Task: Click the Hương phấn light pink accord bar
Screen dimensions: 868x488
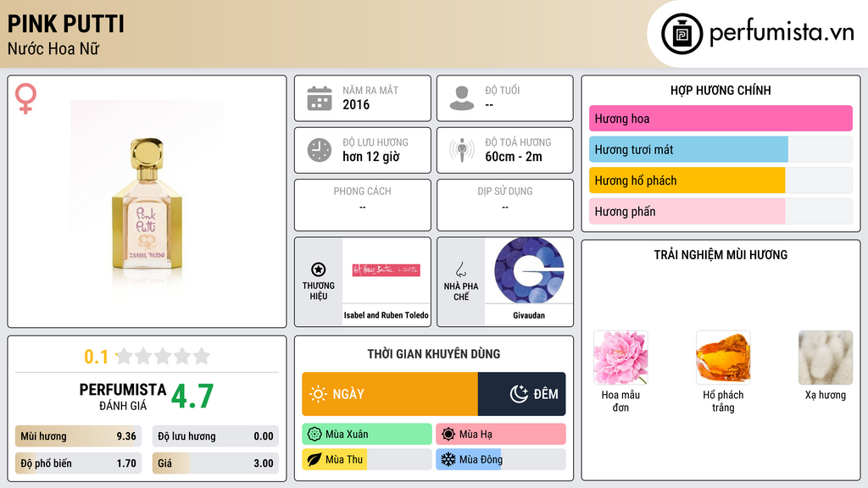Action: point(721,211)
